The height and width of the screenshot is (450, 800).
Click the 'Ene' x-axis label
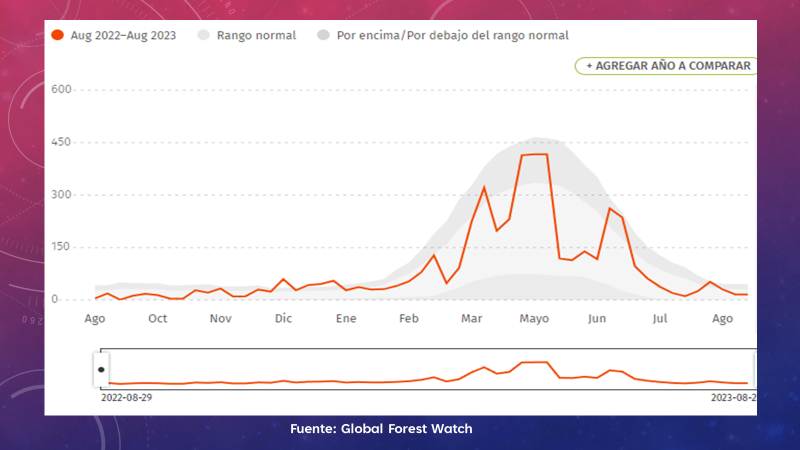click(x=346, y=318)
